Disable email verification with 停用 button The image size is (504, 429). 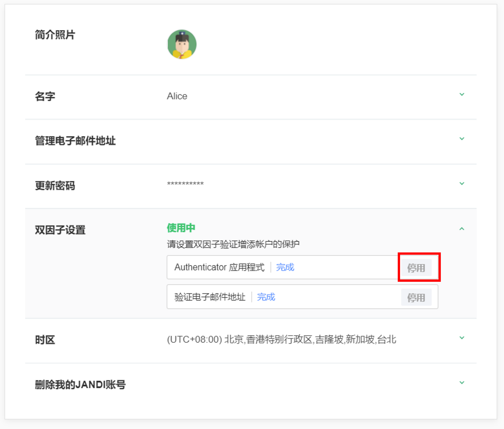click(416, 297)
